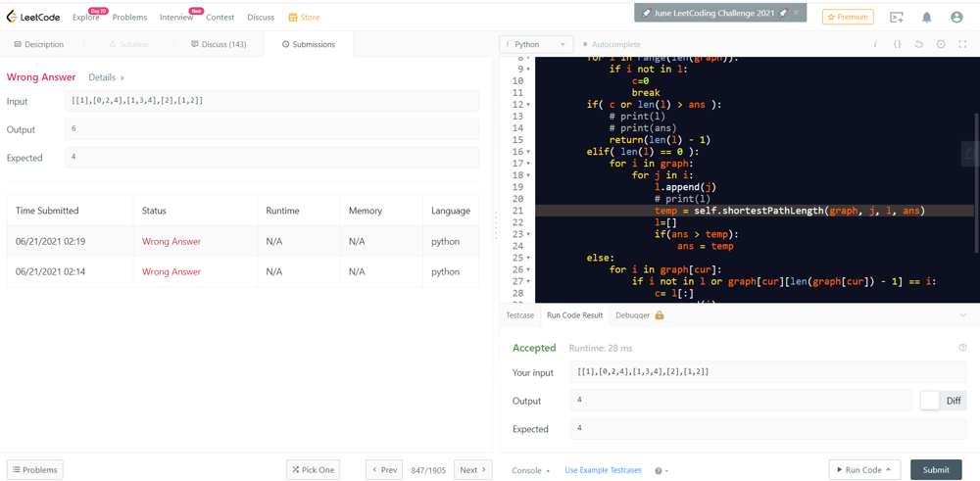The image size is (980, 481).
Task: Open the 02:14 submission Wrong Answer
Action: 171,271
